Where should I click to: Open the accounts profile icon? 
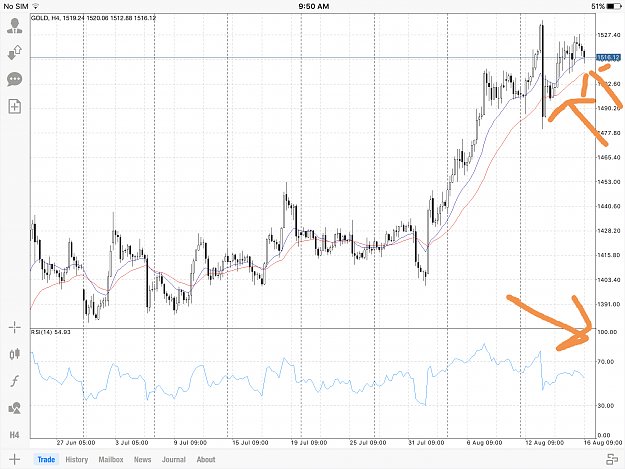click(x=15, y=26)
